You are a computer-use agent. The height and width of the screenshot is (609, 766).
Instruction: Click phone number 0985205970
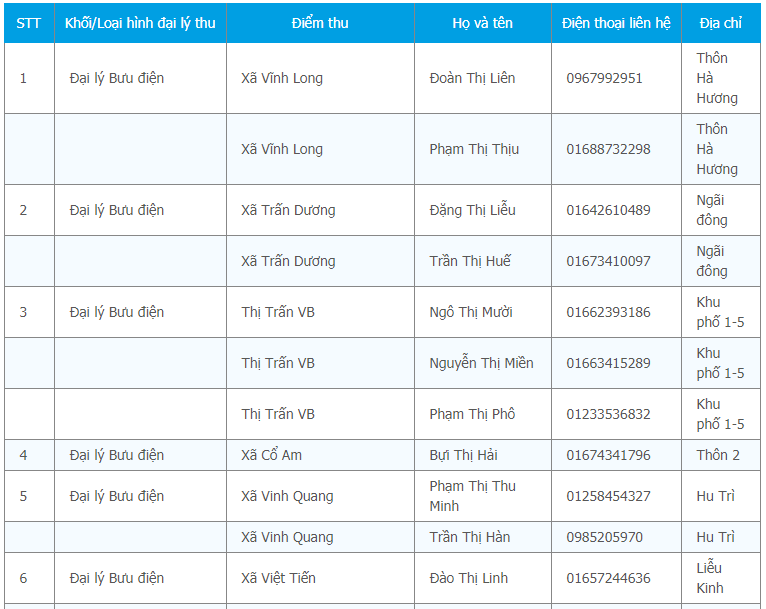click(604, 537)
